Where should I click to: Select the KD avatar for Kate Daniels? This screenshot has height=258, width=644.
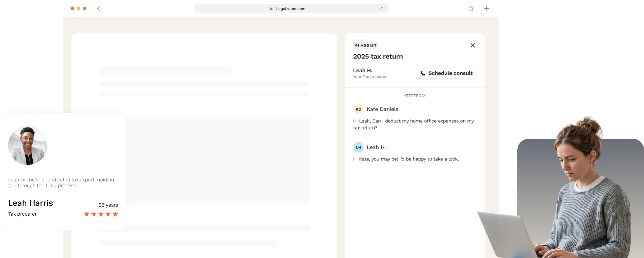[358, 109]
